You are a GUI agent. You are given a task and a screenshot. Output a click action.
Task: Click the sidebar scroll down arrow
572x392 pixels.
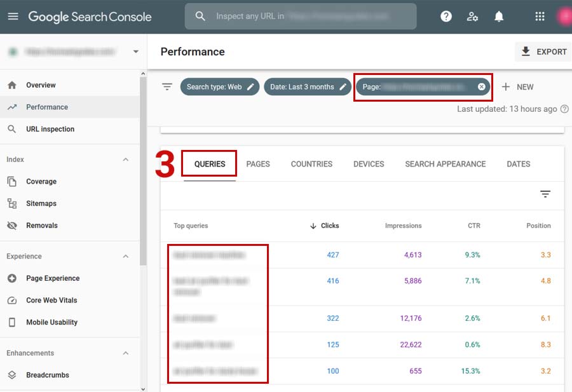click(143, 389)
